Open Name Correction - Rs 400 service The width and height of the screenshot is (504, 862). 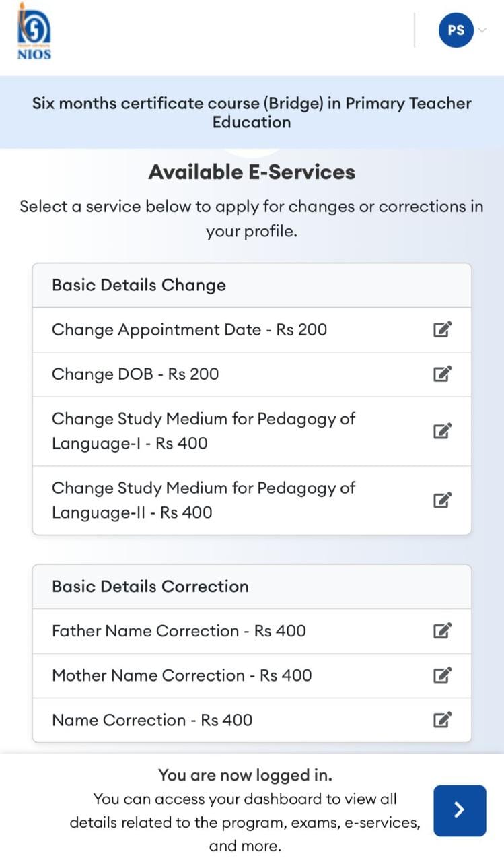[x=152, y=720]
